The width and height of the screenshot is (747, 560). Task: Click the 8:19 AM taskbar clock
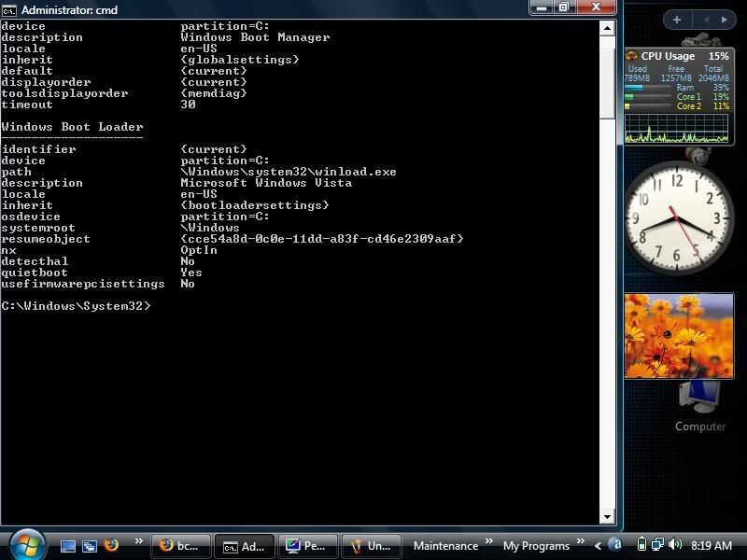point(712,546)
